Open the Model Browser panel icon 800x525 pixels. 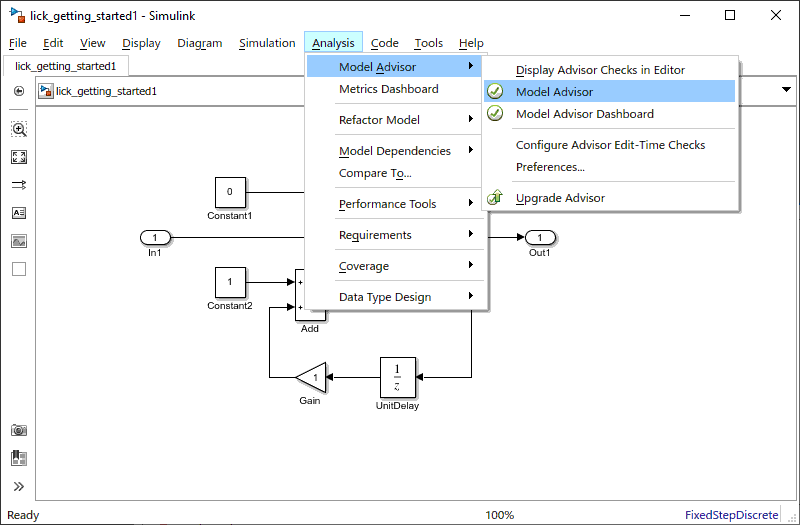[19, 458]
